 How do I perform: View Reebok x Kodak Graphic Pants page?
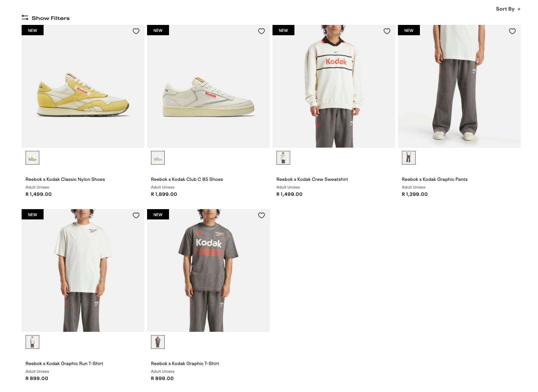pyautogui.click(x=435, y=179)
